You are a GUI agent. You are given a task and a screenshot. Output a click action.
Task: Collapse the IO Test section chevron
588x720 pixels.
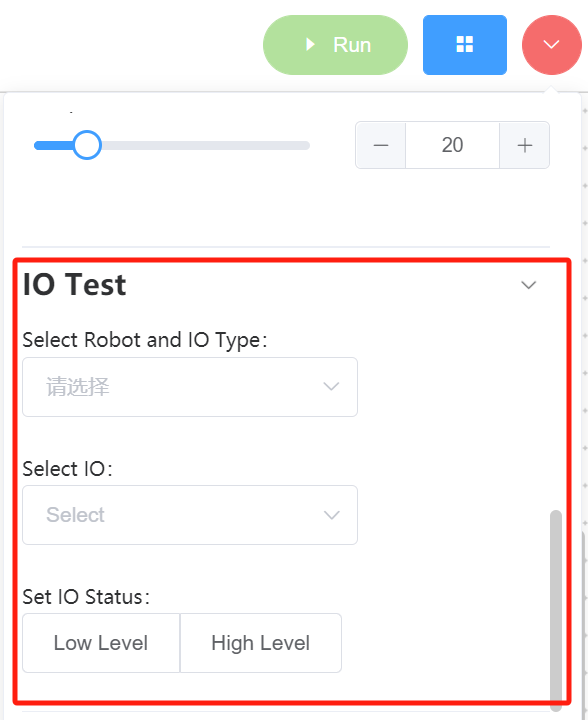coord(528,285)
